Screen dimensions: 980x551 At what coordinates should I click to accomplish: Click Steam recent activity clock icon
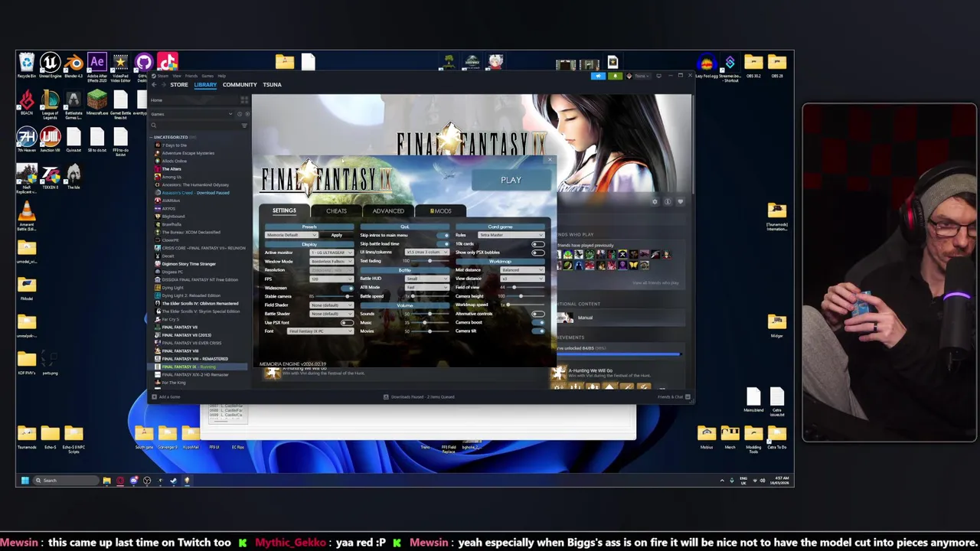pos(239,114)
